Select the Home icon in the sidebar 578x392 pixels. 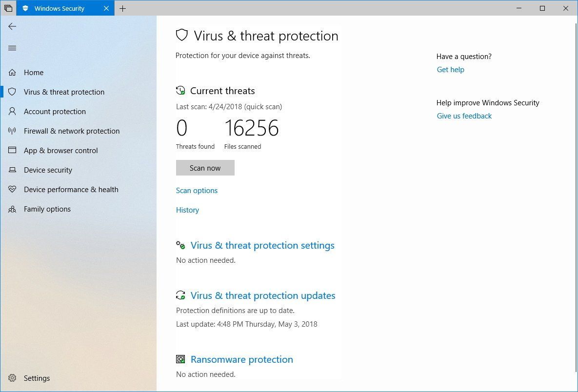tap(12, 72)
